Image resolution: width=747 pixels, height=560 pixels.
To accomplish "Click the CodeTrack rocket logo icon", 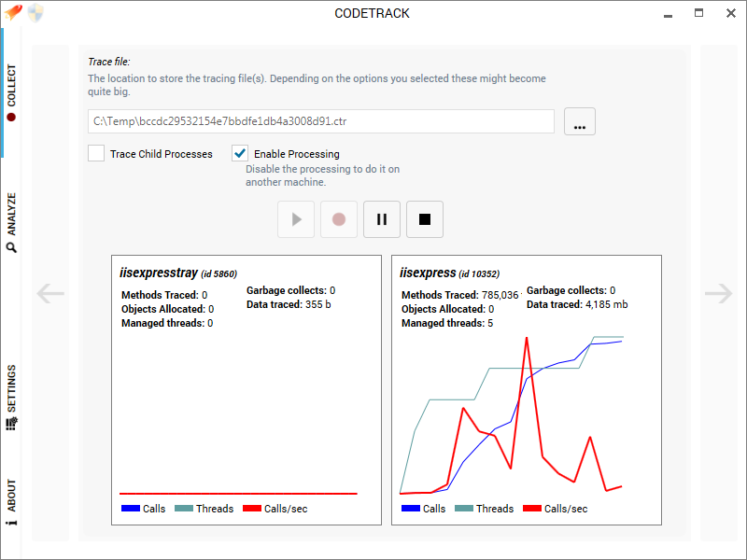I will coord(13,12).
